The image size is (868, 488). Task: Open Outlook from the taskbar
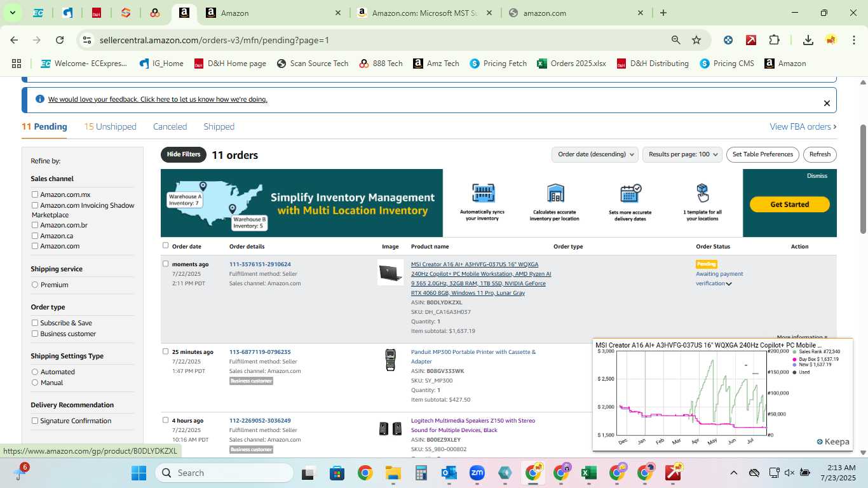(x=449, y=473)
